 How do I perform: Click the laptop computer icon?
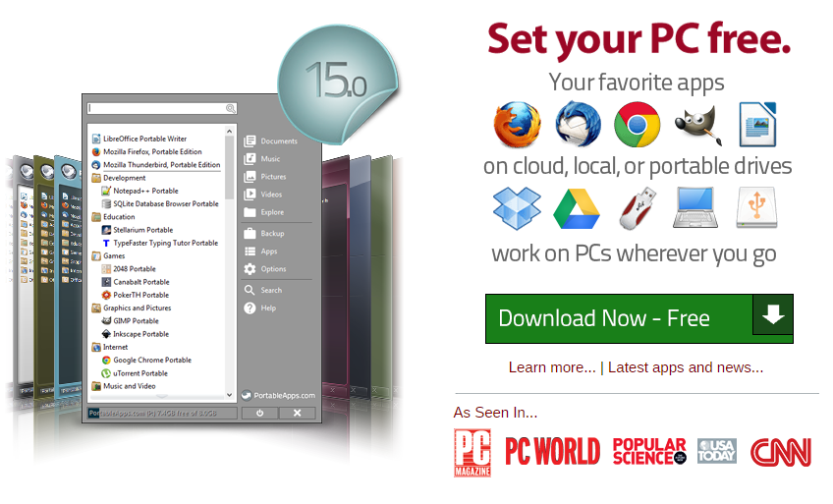tap(695, 207)
